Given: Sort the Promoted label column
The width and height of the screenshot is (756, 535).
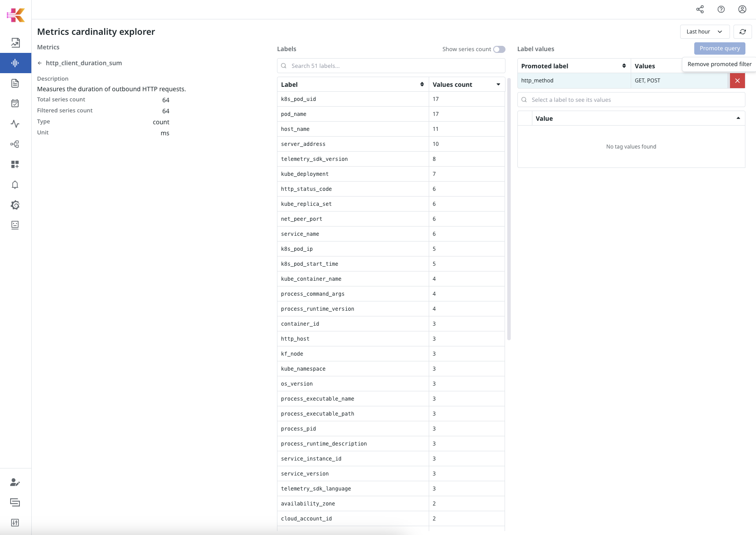Looking at the screenshot, I should point(573,66).
